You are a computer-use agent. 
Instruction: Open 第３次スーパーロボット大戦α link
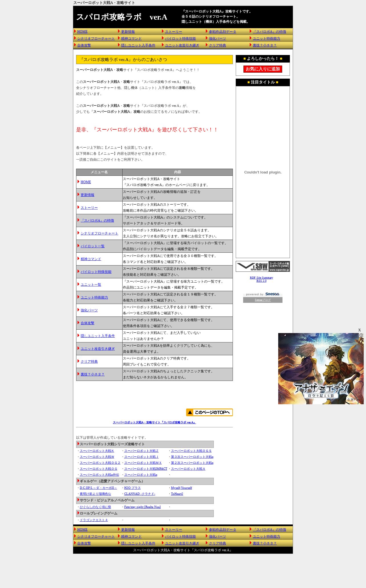pos(192,457)
